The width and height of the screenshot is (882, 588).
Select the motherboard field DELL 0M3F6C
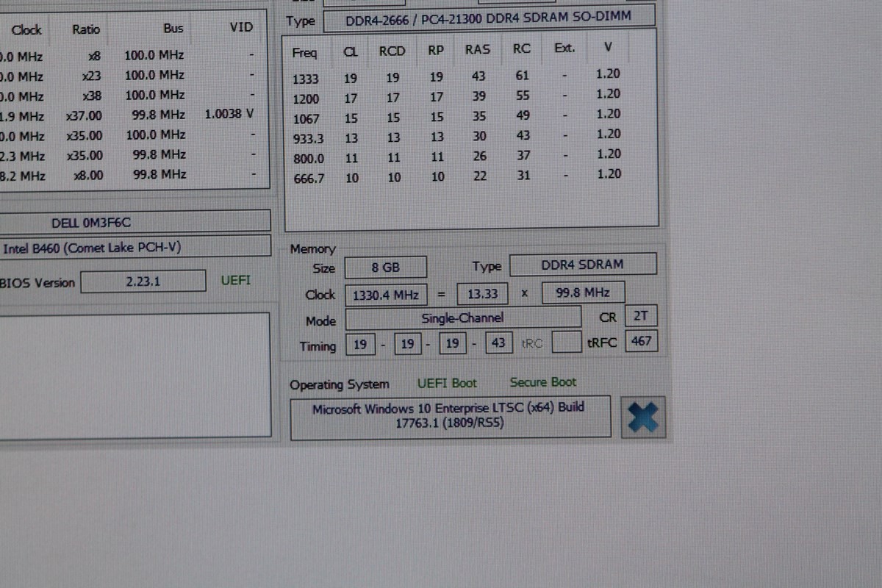click(x=135, y=221)
